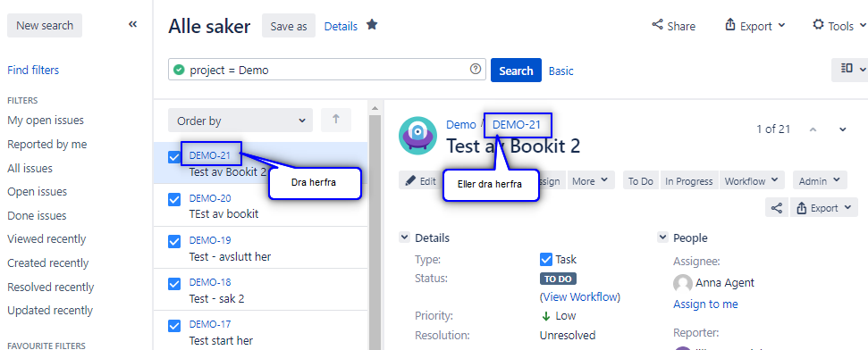Click the New search button
The height and width of the screenshot is (350, 868).
click(x=45, y=25)
